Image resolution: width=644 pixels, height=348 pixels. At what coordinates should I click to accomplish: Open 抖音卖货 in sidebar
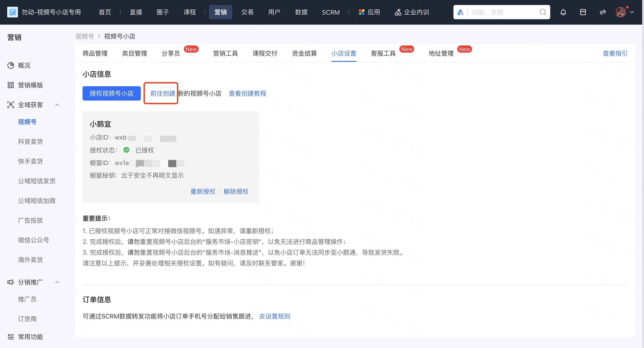[x=30, y=142]
